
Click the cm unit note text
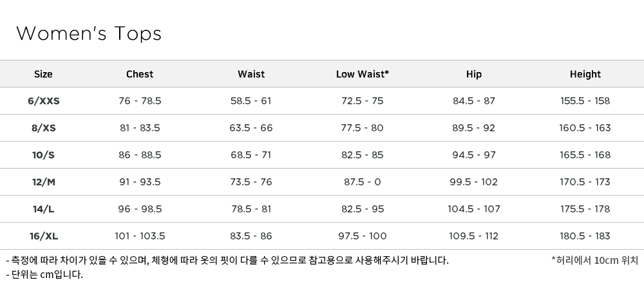44,275
